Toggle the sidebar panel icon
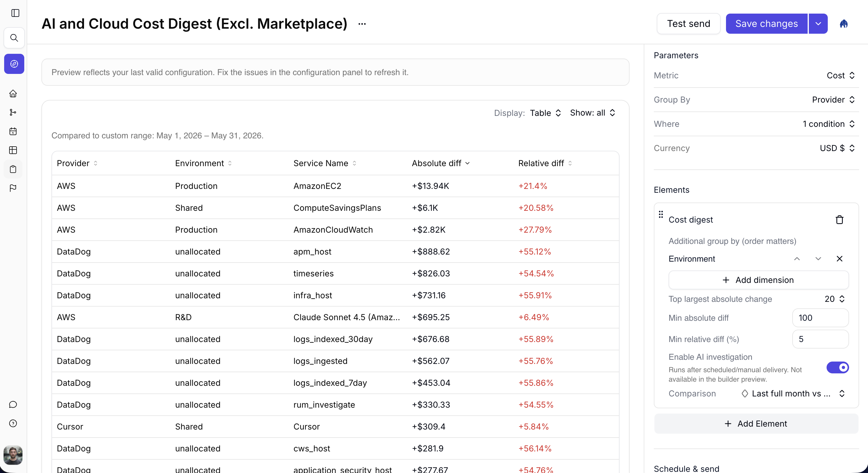868x473 pixels. point(15,13)
